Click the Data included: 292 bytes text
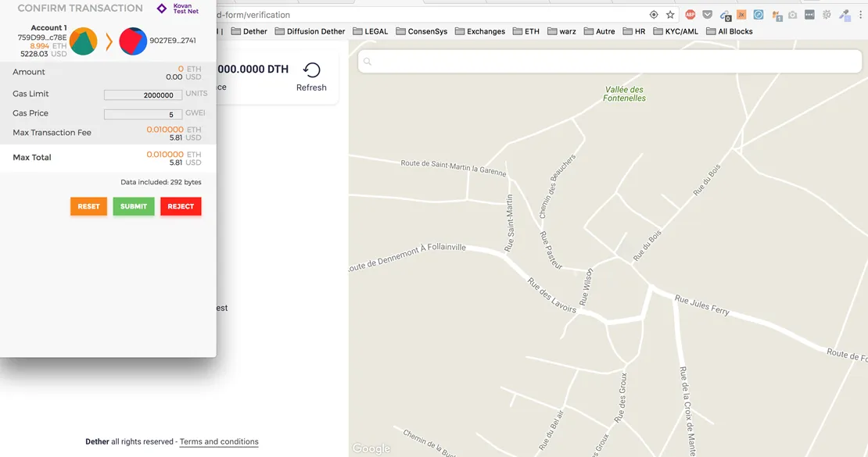Screen dimensions: 868x457 (x=161, y=182)
